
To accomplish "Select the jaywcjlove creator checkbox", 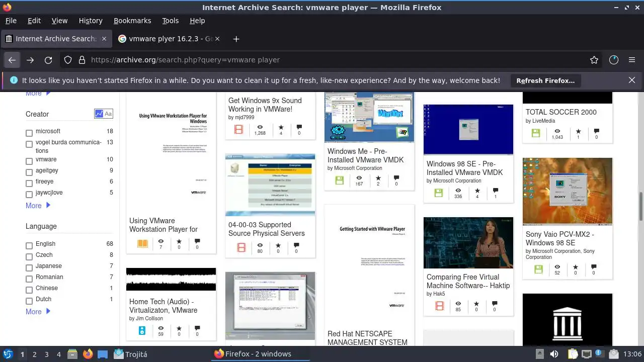I will [x=29, y=195].
